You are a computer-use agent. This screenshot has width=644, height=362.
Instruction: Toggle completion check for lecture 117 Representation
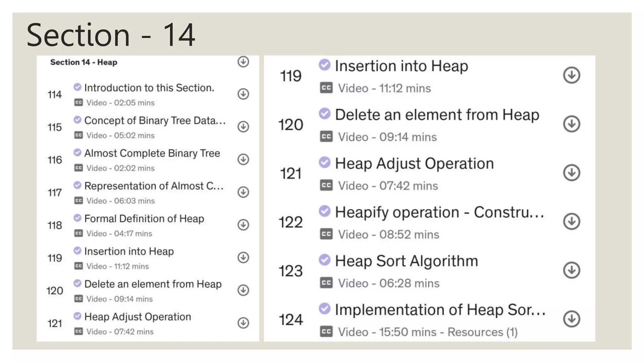77,185
